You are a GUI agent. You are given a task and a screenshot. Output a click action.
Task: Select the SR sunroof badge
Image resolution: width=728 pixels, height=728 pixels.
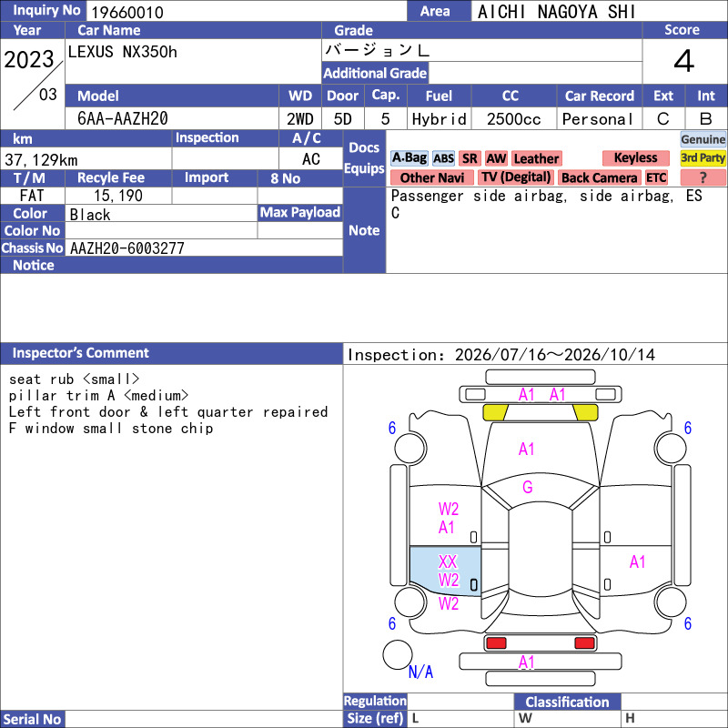pyautogui.click(x=470, y=158)
